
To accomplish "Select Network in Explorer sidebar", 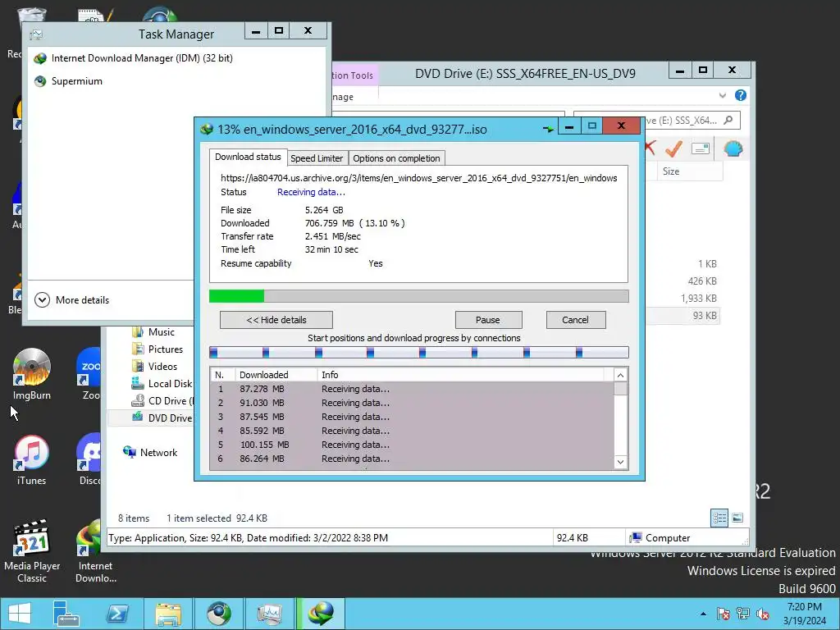I will (x=150, y=453).
